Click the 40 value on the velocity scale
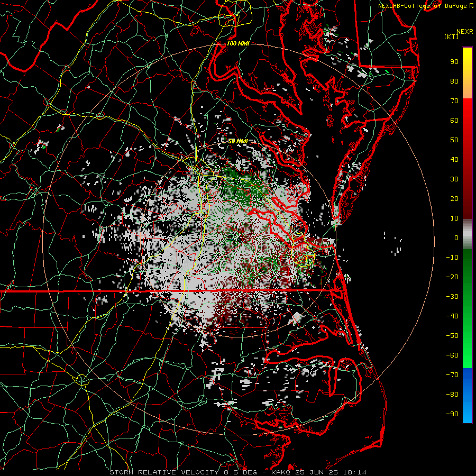 (x=454, y=159)
